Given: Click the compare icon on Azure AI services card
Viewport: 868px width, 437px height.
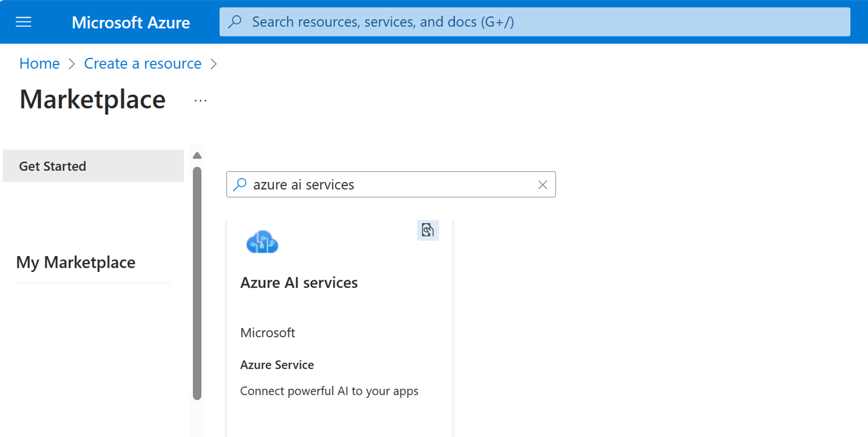Looking at the screenshot, I should 429,230.
